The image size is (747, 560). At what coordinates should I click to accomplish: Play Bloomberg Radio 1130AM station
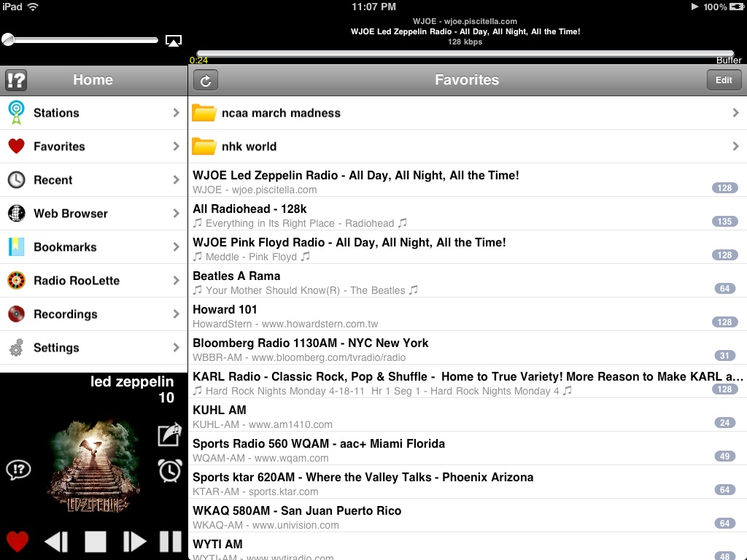click(x=468, y=348)
